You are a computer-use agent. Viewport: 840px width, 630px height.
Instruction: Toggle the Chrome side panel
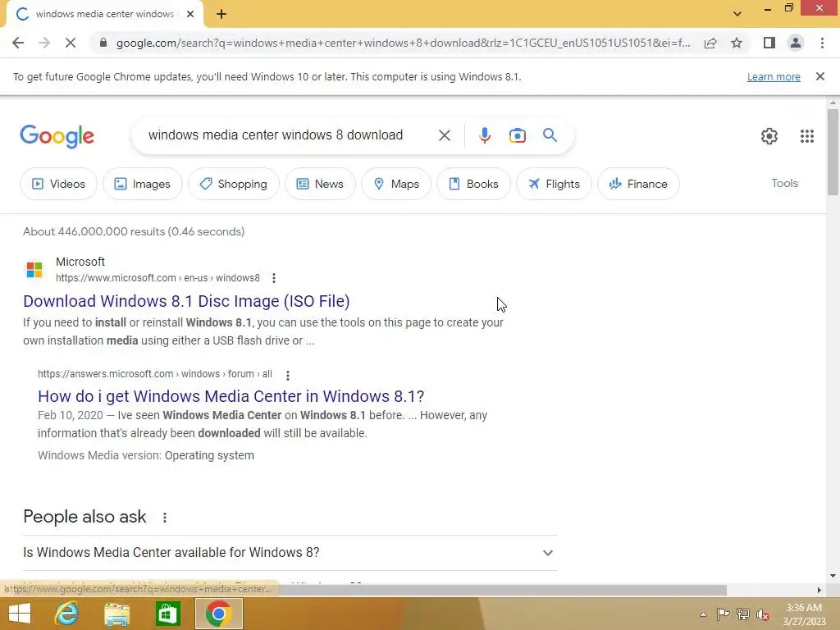pos(769,43)
